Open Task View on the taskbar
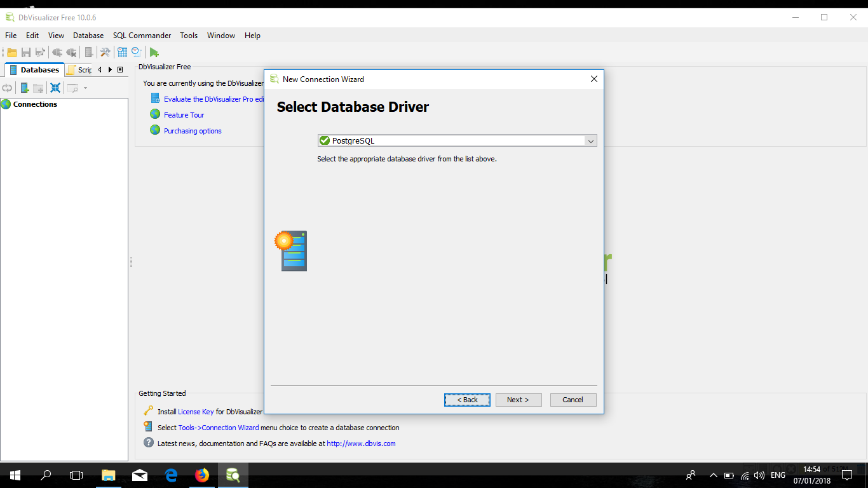The image size is (868, 488). pyautogui.click(x=76, y=475)
